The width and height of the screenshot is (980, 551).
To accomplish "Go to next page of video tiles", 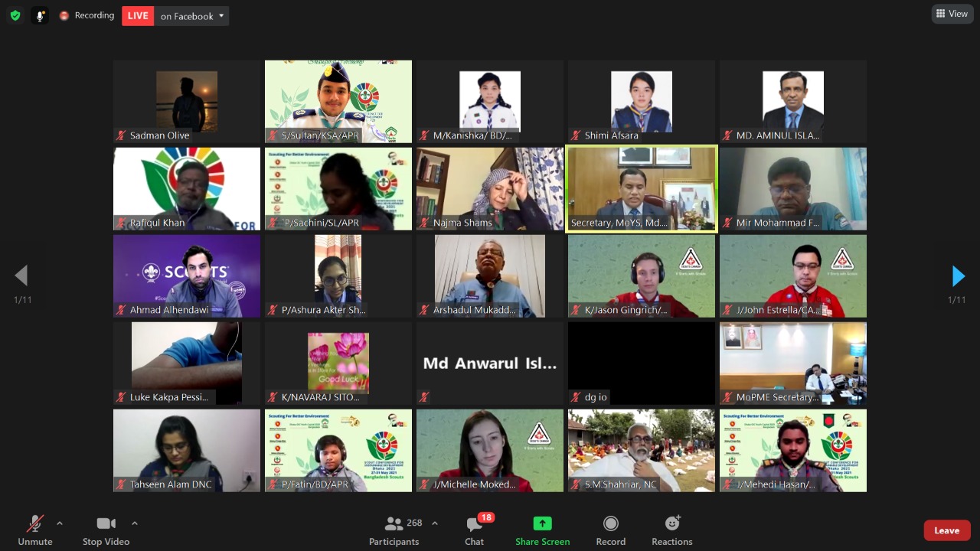I will point(958,275).
